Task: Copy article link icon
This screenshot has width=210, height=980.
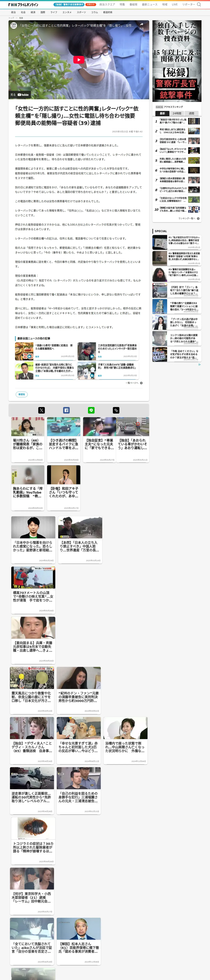Action: point(116,410)
